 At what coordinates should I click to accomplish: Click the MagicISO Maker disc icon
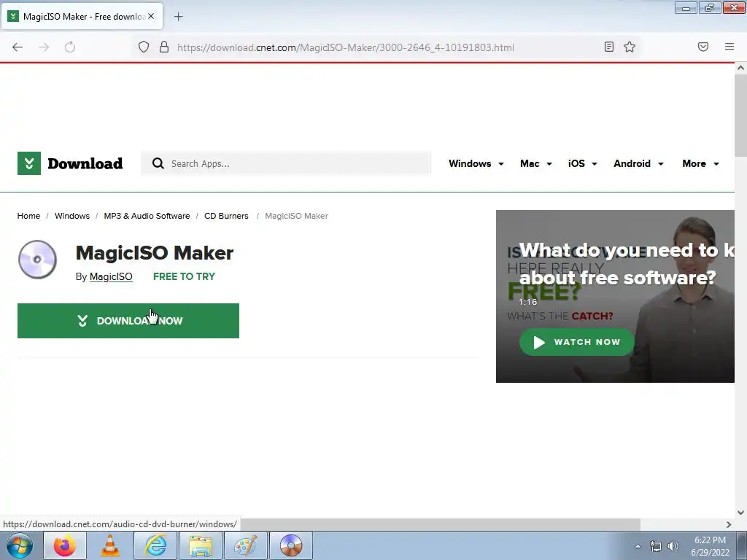click(37, 259)
